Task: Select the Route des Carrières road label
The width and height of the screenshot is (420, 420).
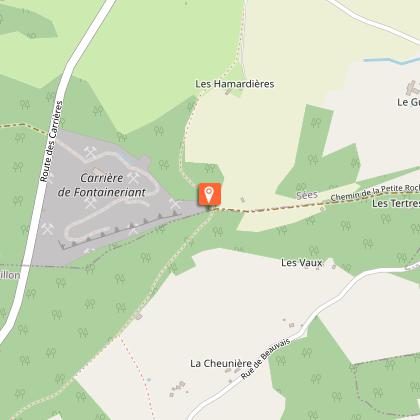Action: coord(51,141)
